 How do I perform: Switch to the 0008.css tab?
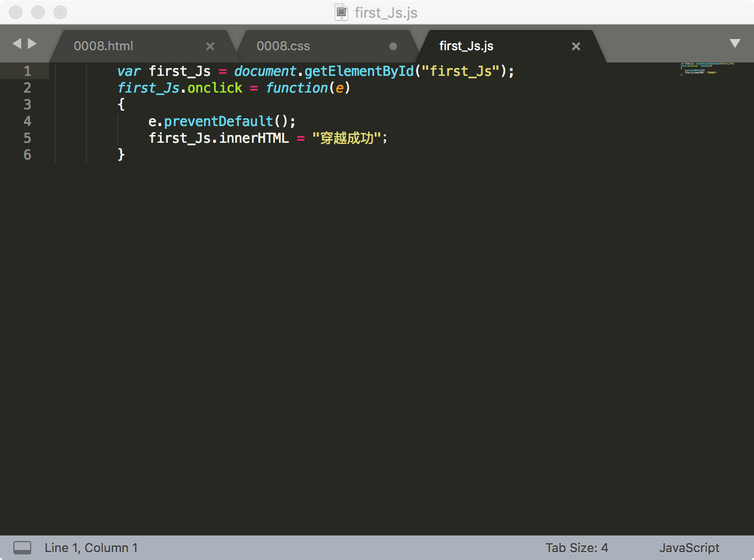pyautogui.click(x=283, y=46)
